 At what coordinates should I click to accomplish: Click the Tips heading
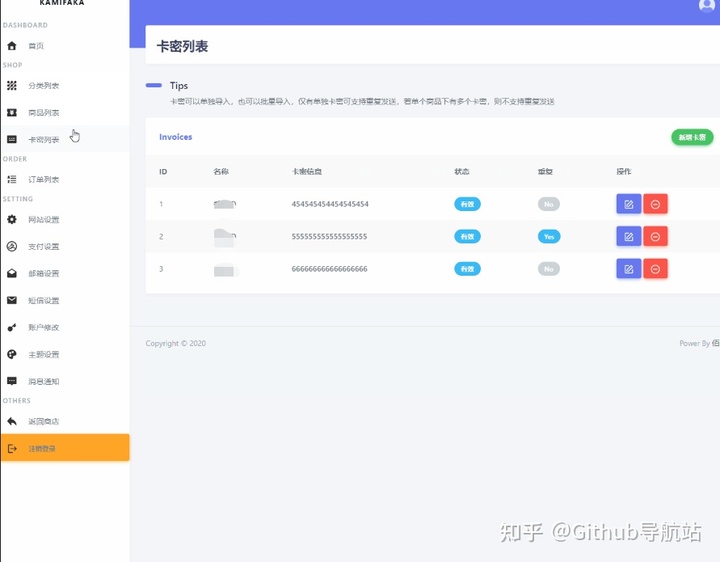179,85
